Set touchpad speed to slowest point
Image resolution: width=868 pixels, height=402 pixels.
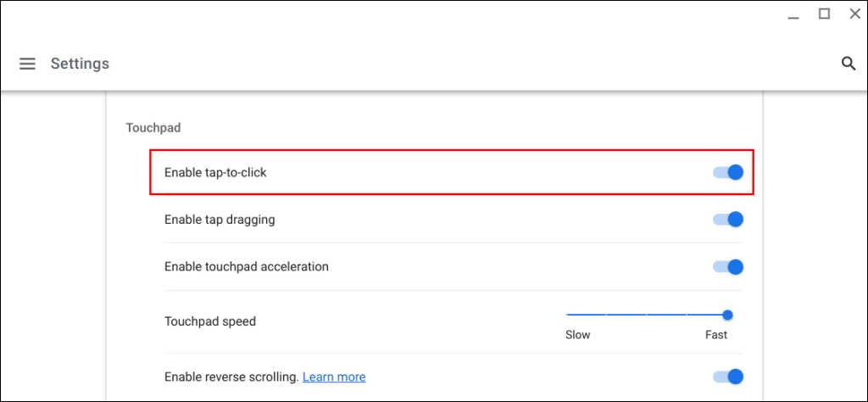point(567,315)
